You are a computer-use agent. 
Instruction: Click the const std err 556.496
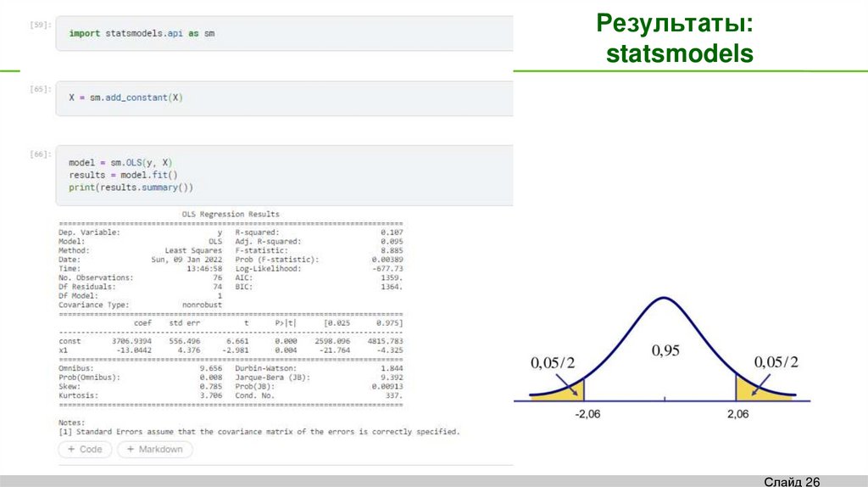(184, 341)
